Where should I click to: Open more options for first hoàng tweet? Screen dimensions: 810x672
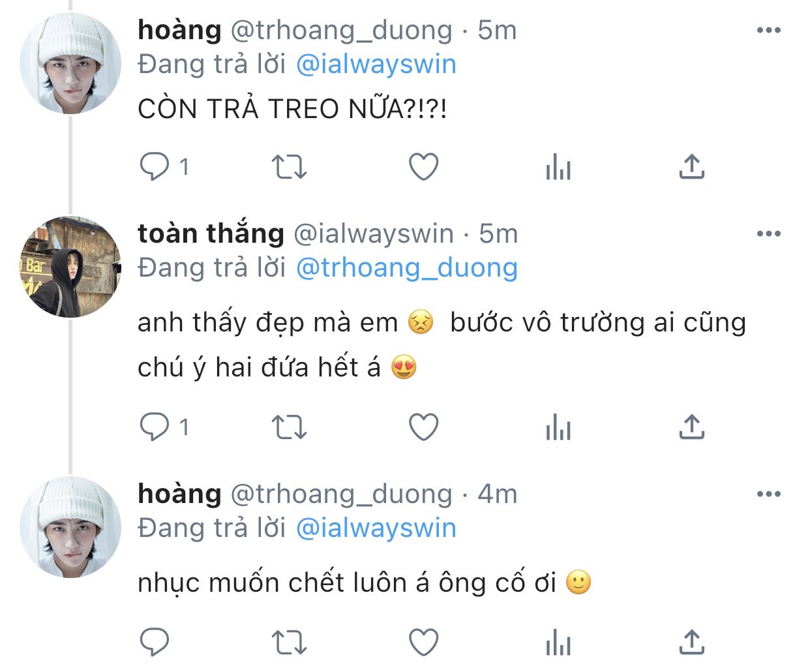coord(768,30)
